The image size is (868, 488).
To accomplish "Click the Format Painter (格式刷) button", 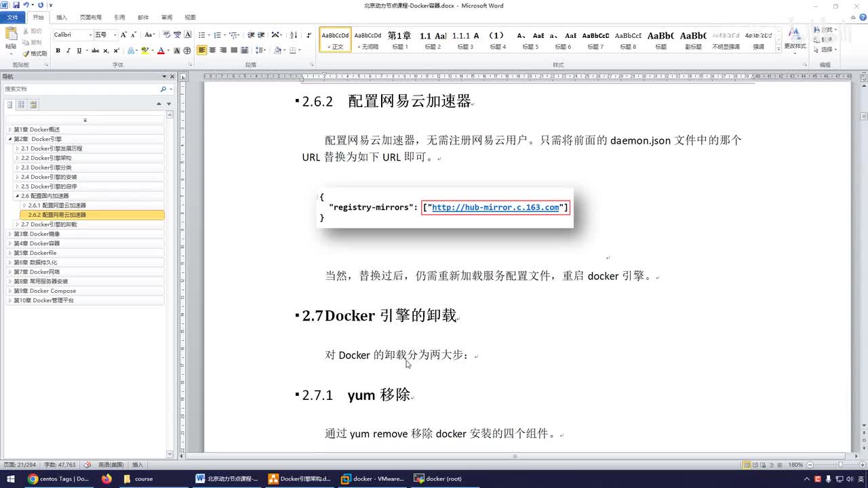I will [35, 53].
